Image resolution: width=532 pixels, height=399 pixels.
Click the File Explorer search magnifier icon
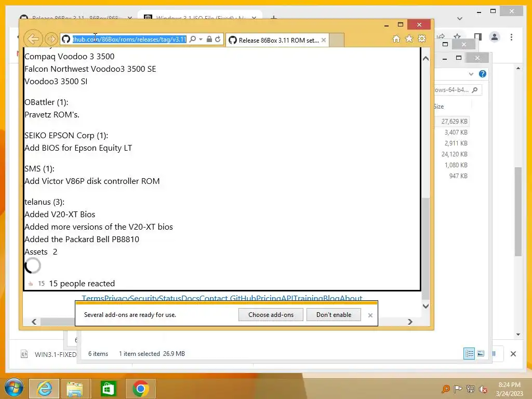[x=475, y=90]
